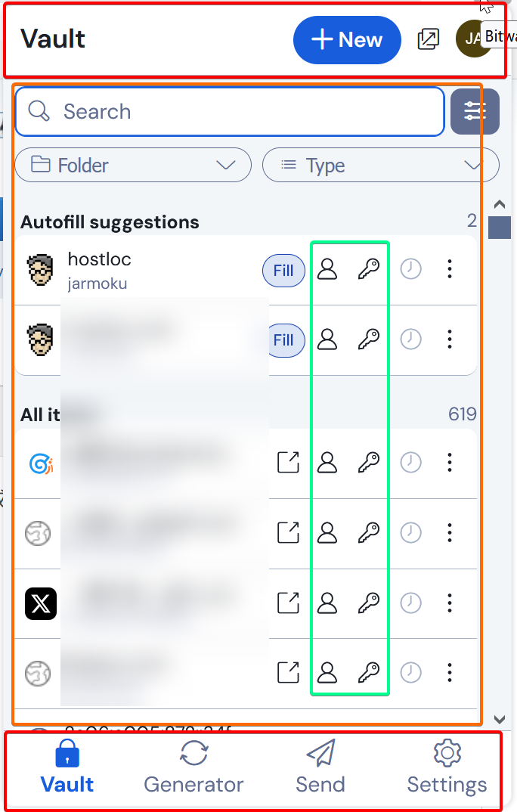Click the New item button
The height and width of the screenshot is (812, 517).
pyautogui.click(x=347, y=40)
